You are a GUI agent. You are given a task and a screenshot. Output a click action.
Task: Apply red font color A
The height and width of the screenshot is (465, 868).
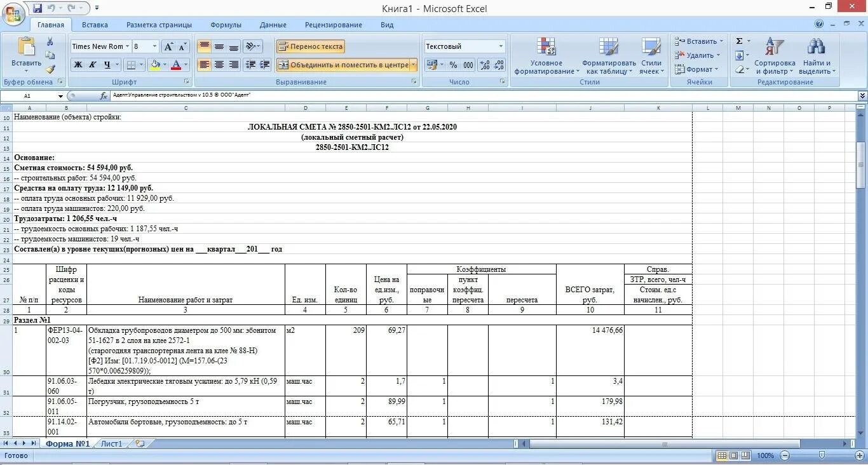click(176, 65)
